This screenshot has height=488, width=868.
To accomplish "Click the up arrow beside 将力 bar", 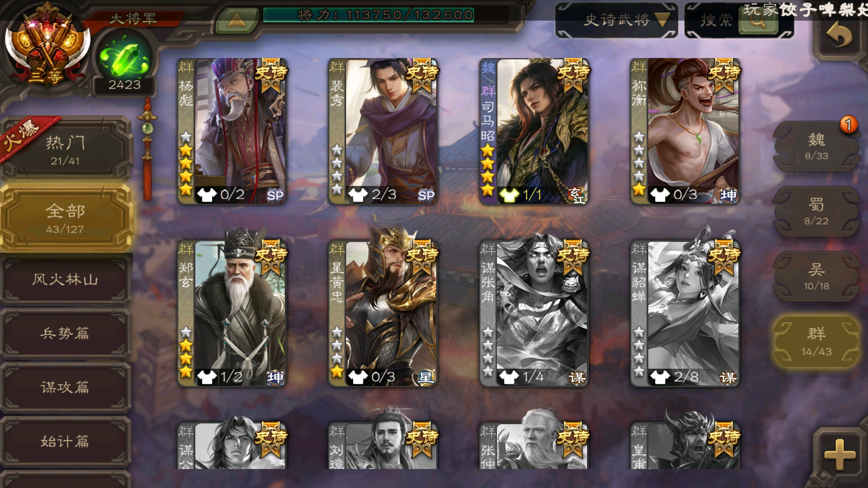I will point(236,21).
